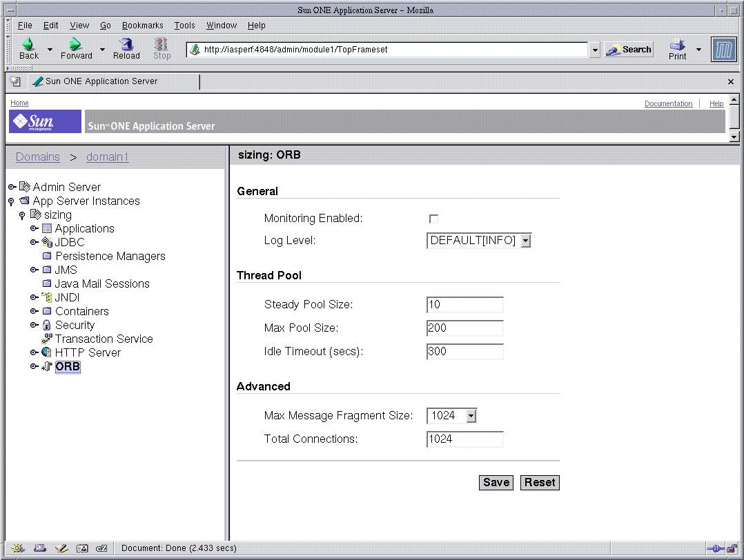Click the Domains breadcrumb link

point(38,157)
